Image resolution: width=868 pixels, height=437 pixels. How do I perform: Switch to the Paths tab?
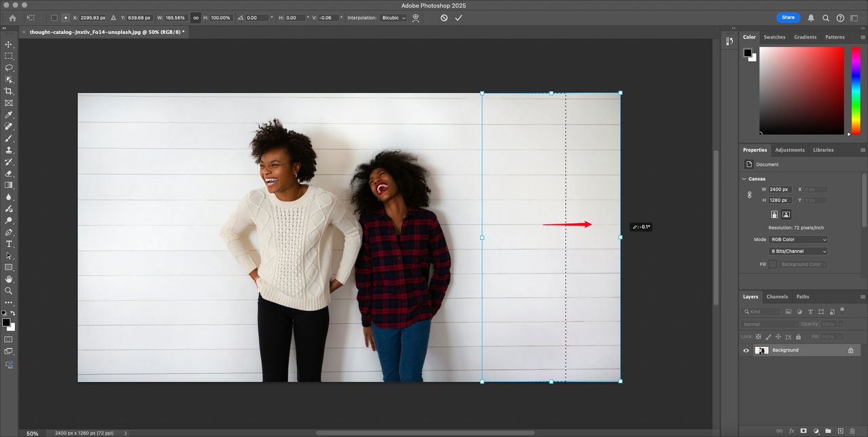(803, 297)
